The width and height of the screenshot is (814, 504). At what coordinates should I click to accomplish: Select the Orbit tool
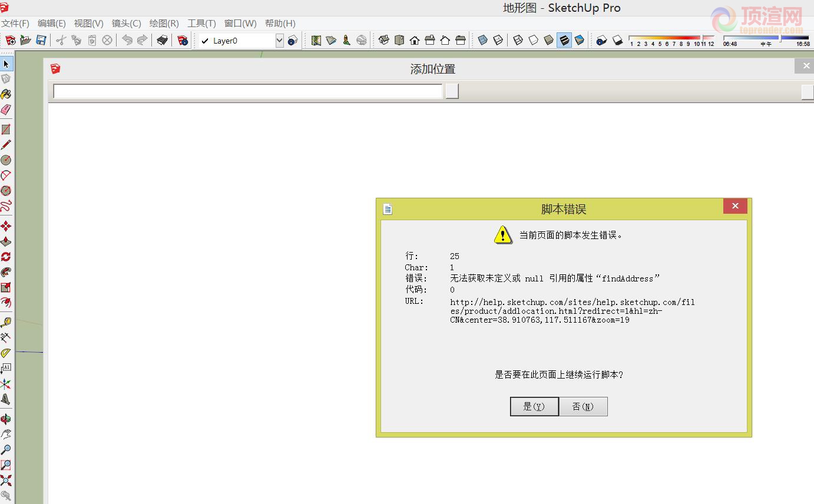6,419
